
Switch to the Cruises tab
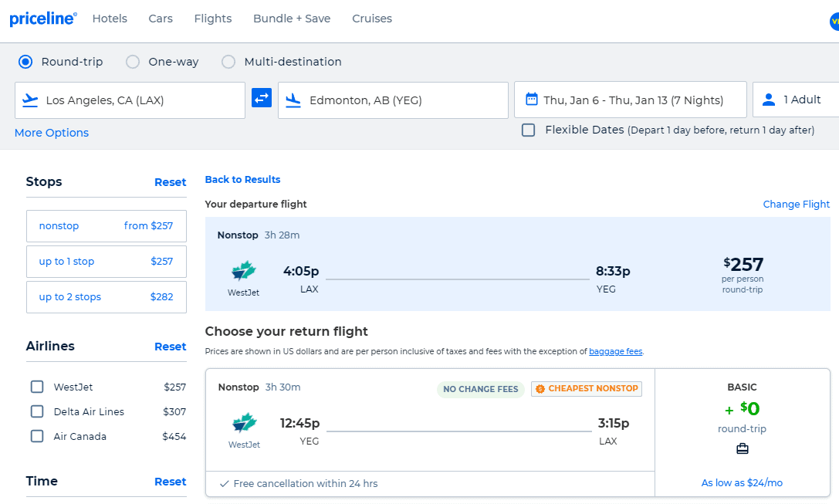(372, 18)
